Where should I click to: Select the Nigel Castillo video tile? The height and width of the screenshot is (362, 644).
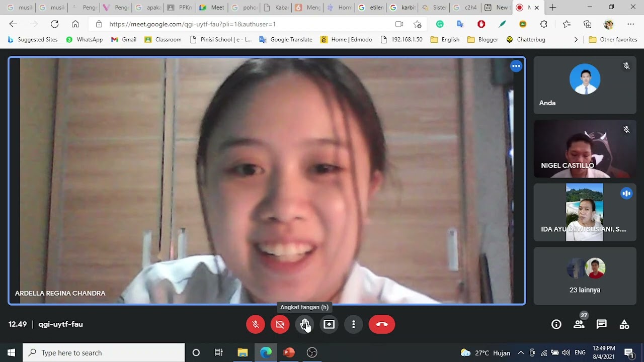[585, 149]
